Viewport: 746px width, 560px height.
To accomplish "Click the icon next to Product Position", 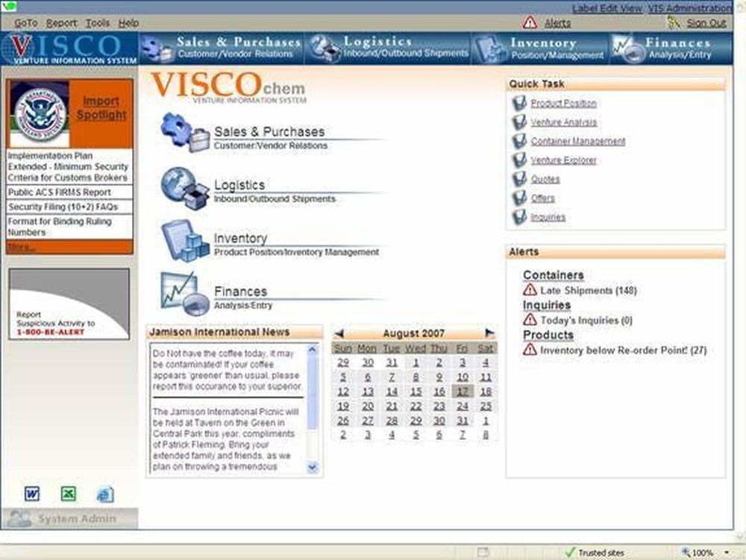I will [519, 103].
